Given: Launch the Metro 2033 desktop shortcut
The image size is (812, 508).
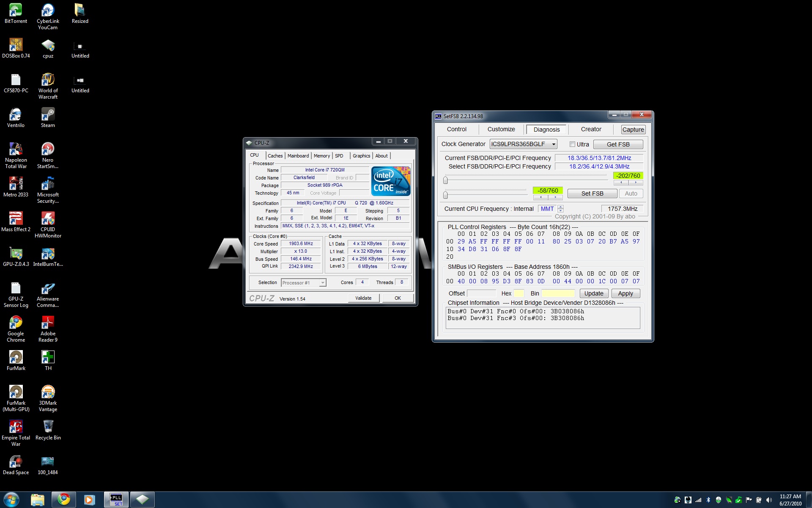Looking at the screenshot, I should click(x=16, y=187).
